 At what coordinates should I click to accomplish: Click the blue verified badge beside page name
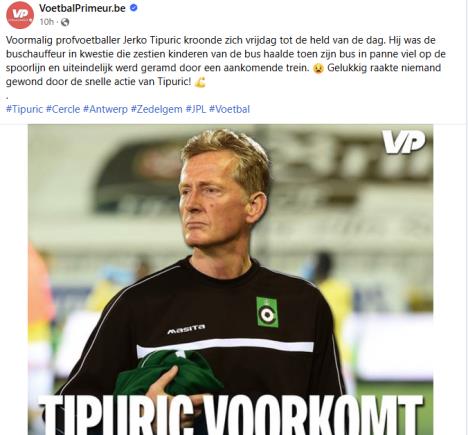click(x=133, y=8)
